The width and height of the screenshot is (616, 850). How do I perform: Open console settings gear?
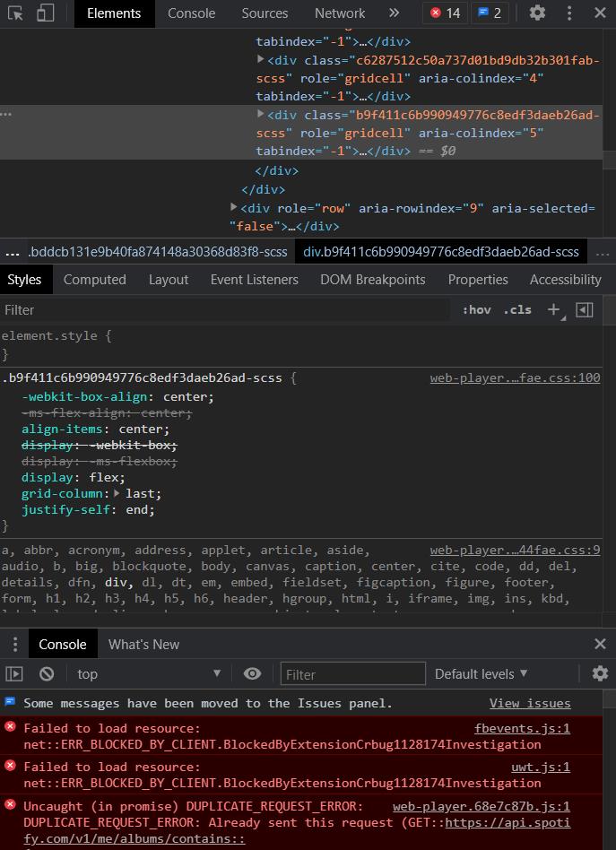600,674
